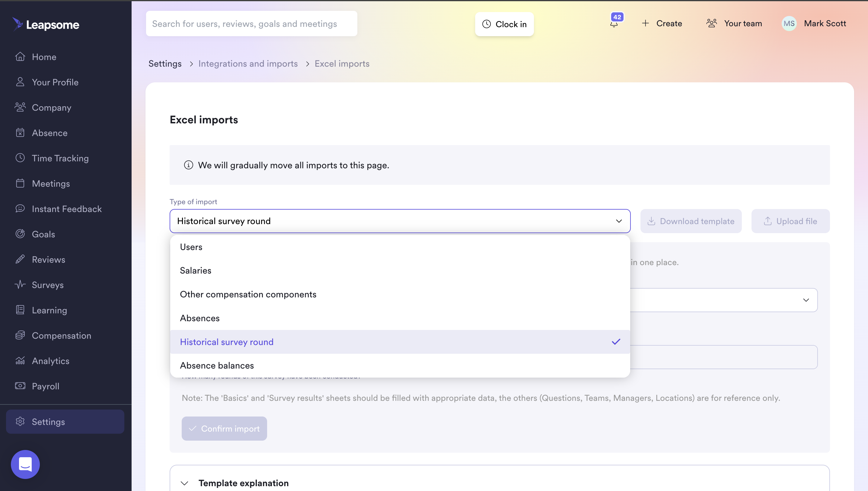Click the Goals target icon
868x491 pixels.
point(20,234)
